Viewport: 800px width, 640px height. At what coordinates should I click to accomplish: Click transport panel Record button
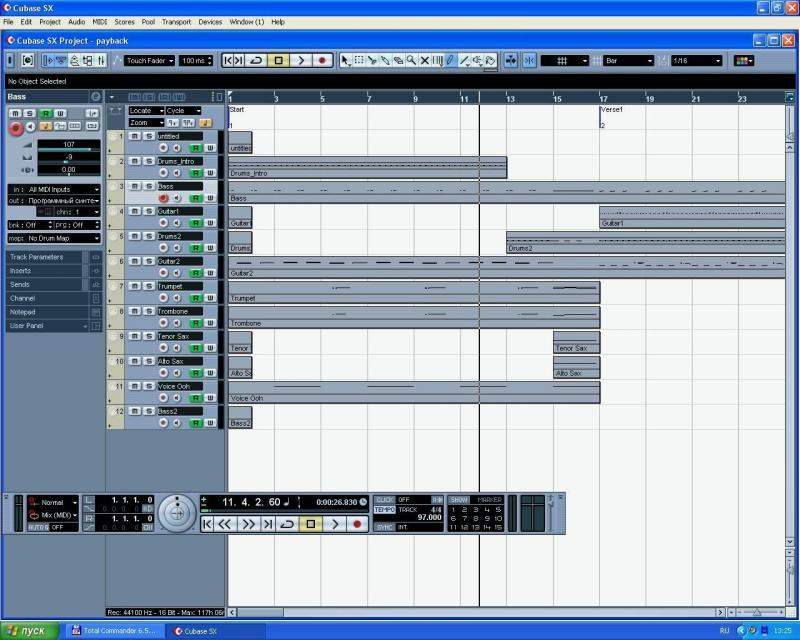(357, 524)
